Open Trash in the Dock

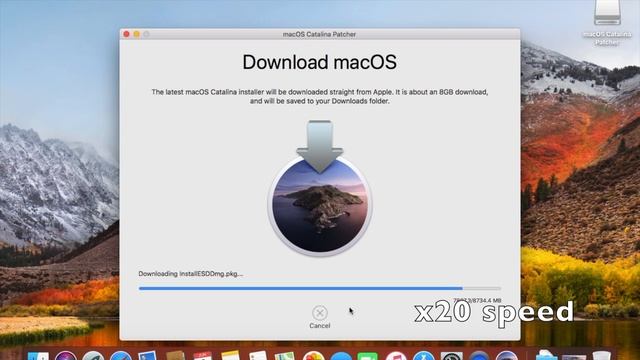[601, 356]
